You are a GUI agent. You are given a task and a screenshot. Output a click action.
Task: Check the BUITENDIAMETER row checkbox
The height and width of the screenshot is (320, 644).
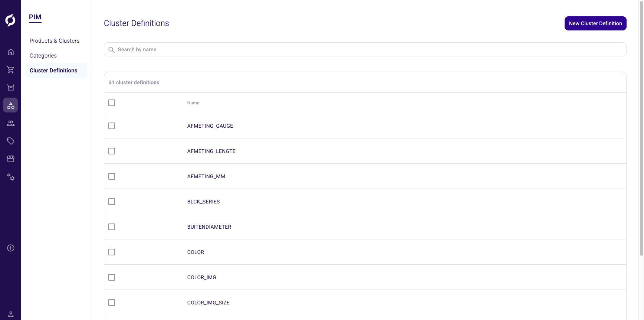click(112, 227)
